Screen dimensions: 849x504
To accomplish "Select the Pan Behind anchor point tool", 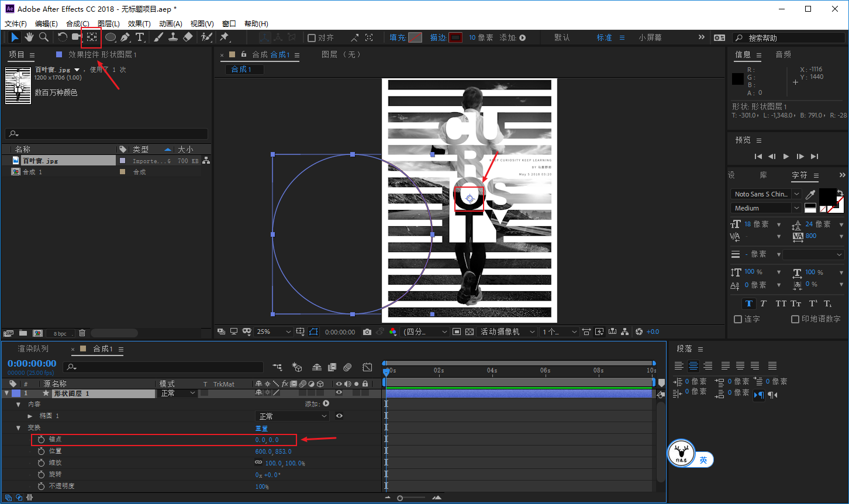I will pos(92,37).
